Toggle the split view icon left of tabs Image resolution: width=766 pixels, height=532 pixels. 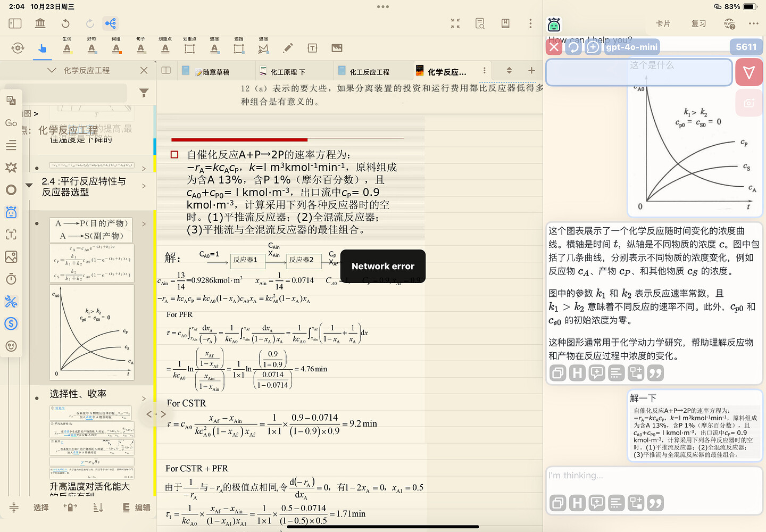(166, 70)
